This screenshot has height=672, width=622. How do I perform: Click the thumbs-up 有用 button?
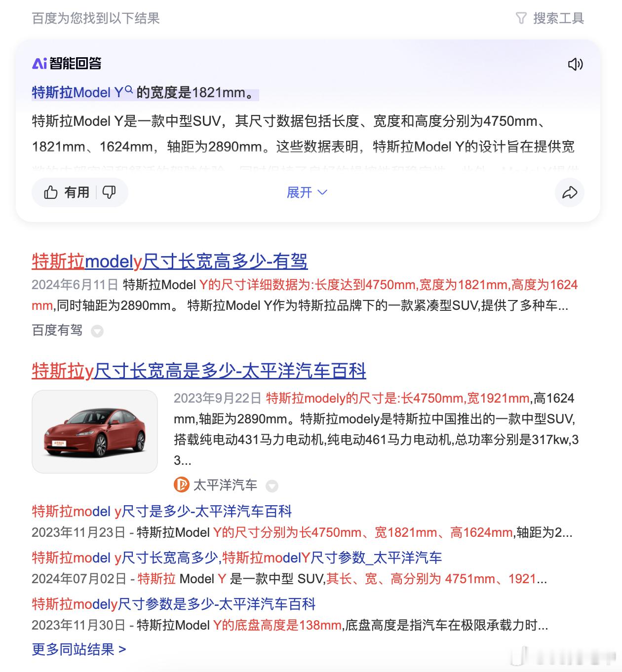pyautogui.click(x=67, y=192)
